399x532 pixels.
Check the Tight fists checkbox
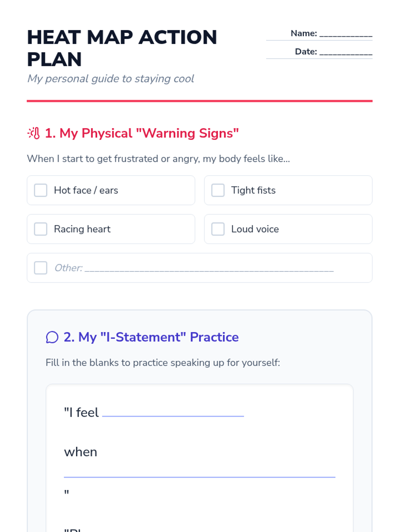tap(218, 191)
